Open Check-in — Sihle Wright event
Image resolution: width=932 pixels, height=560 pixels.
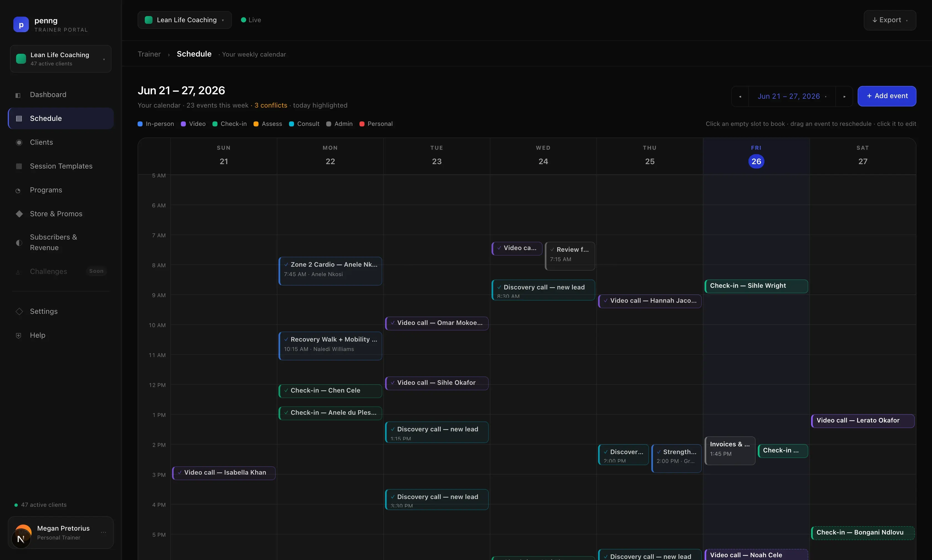pos(756,286)
